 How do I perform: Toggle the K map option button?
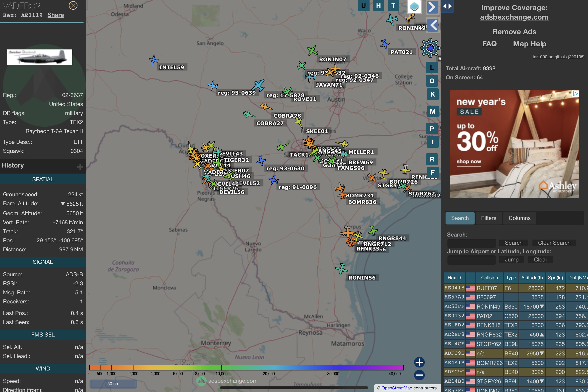433,94
